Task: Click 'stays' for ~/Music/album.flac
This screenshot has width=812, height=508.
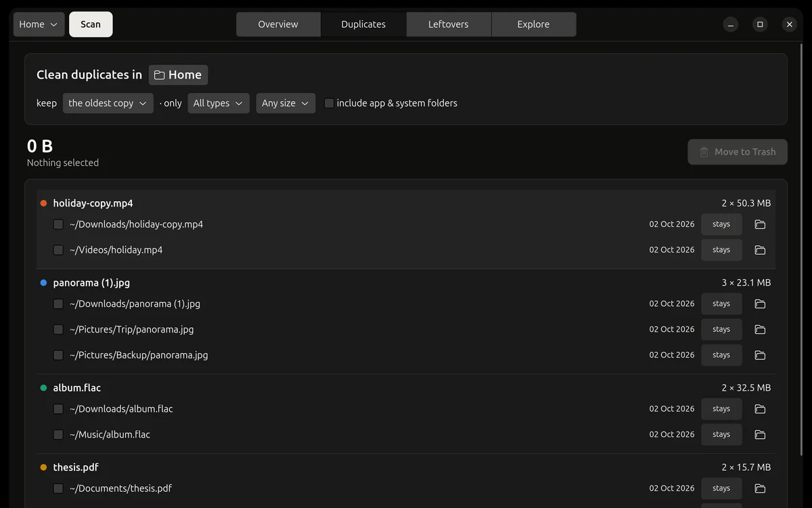Action: tap(721, 434)
